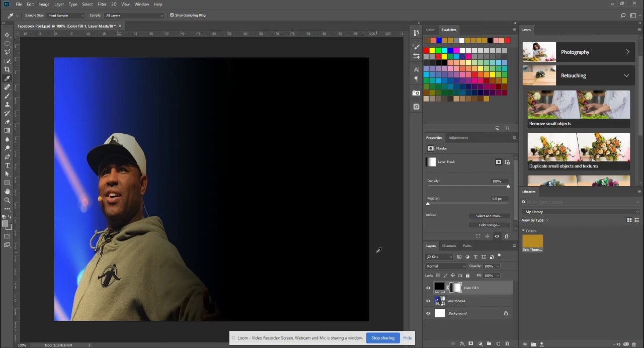Switch to the Channels tab
644x348 pixels.
click(449, 246)
